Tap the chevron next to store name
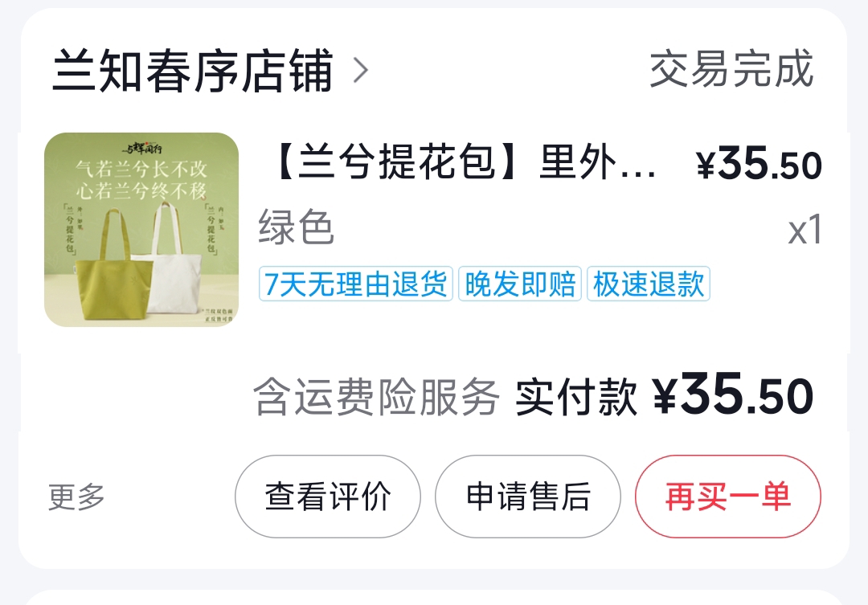This screenshot has width=868, height=605. pyautogui.click(x=361, y=71)
